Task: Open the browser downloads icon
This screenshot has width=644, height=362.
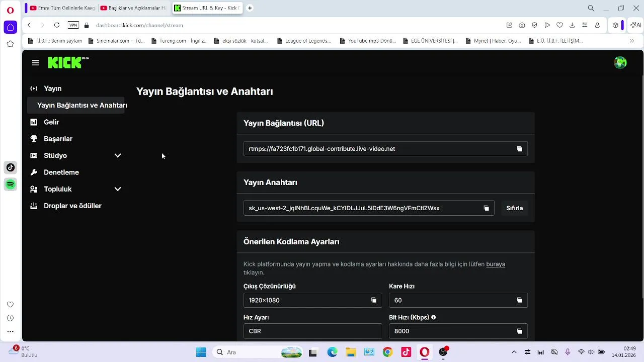Action: pos(572,25)
